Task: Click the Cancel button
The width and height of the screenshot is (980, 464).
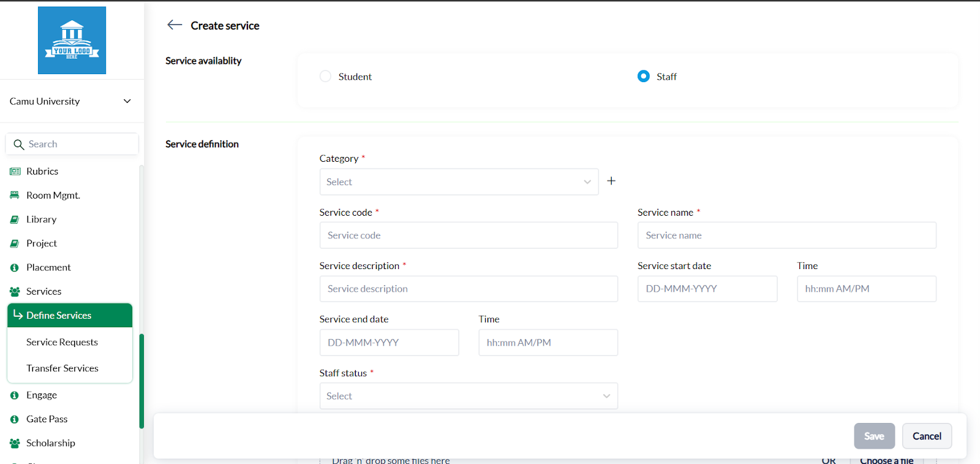Action: coord(927,436)
